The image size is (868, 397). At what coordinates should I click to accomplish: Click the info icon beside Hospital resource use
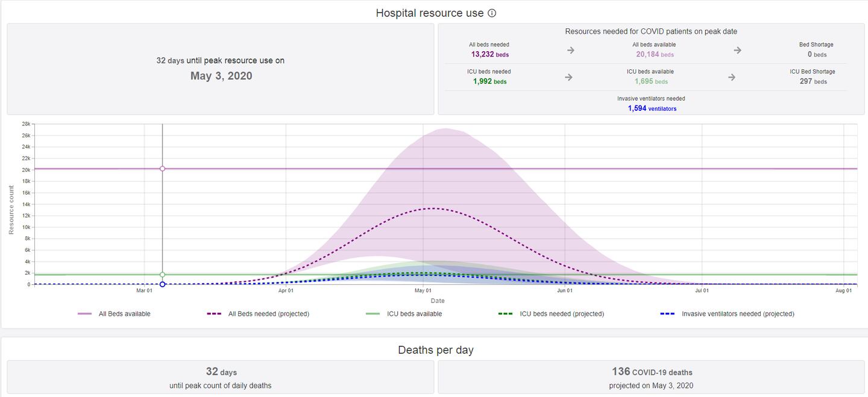pos(492,13)
